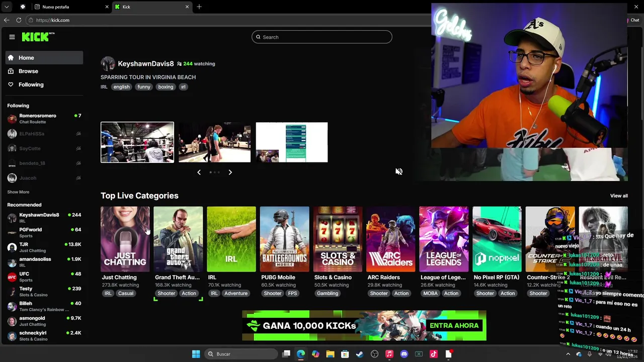The width and height of the screenshot is (644, 362).
Task: Expand Following list with Show More
Action: (x=18, y=192)
